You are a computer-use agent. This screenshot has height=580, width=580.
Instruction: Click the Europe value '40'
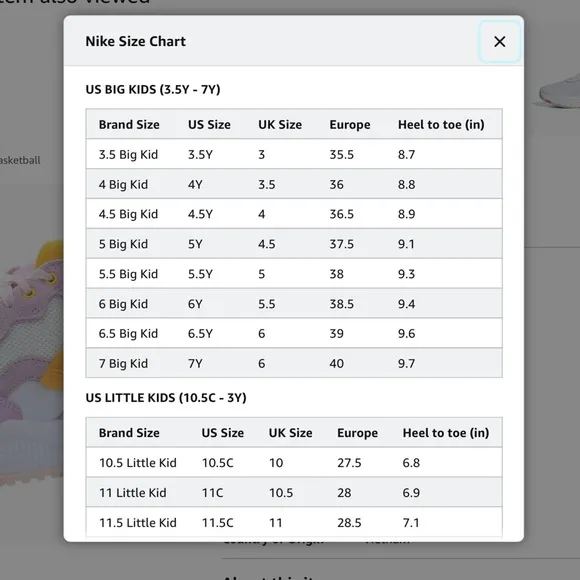[x=337, y=363]
